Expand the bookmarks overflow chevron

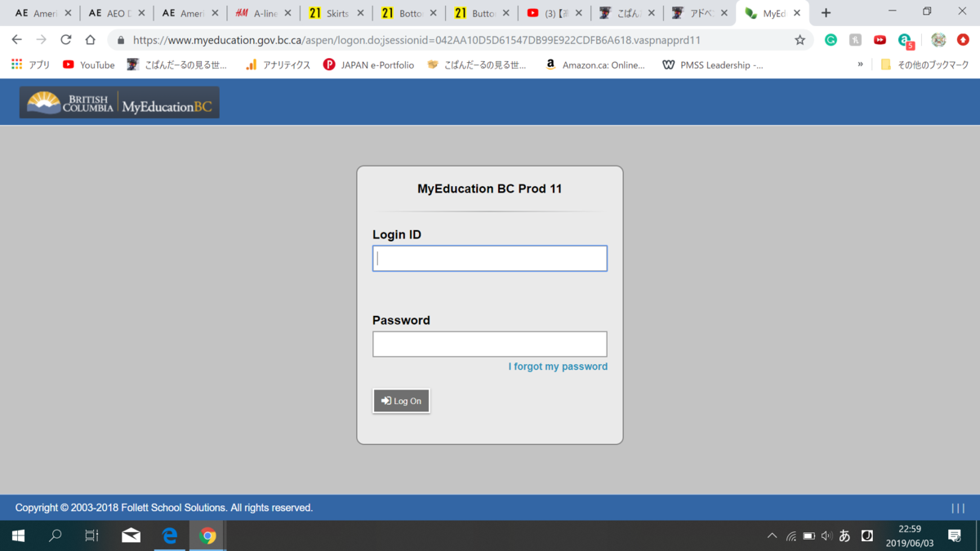(x=860, y=64)
